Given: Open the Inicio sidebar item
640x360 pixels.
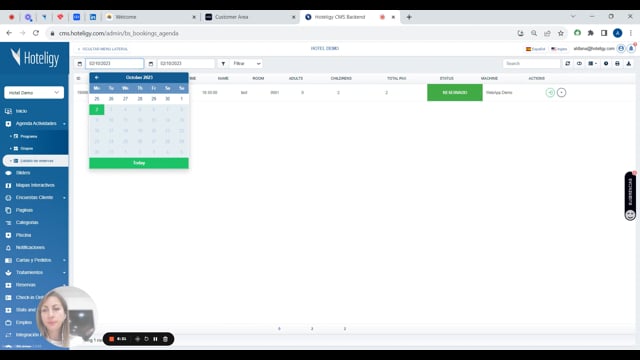Looking at the screenshot, I should 21,111.
